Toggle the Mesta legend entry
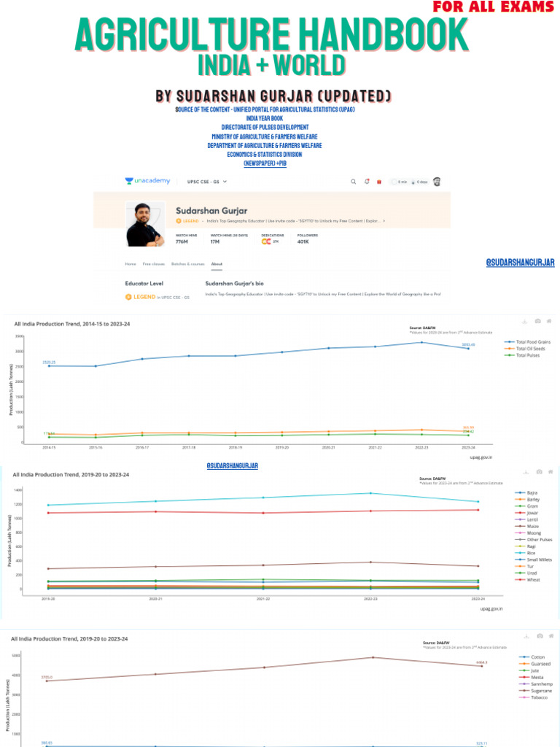This screenshot has height=747, width=560. [x=532, y=677]
